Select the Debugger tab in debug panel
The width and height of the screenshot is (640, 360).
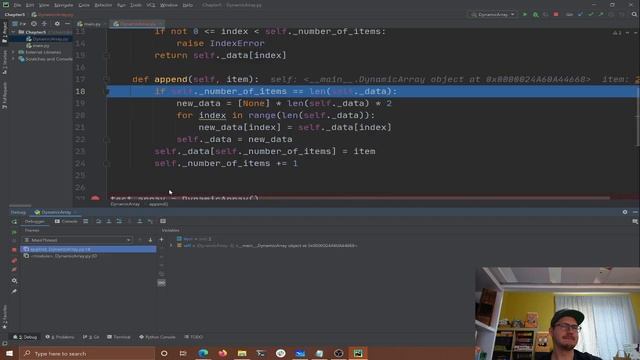(35, 221)
